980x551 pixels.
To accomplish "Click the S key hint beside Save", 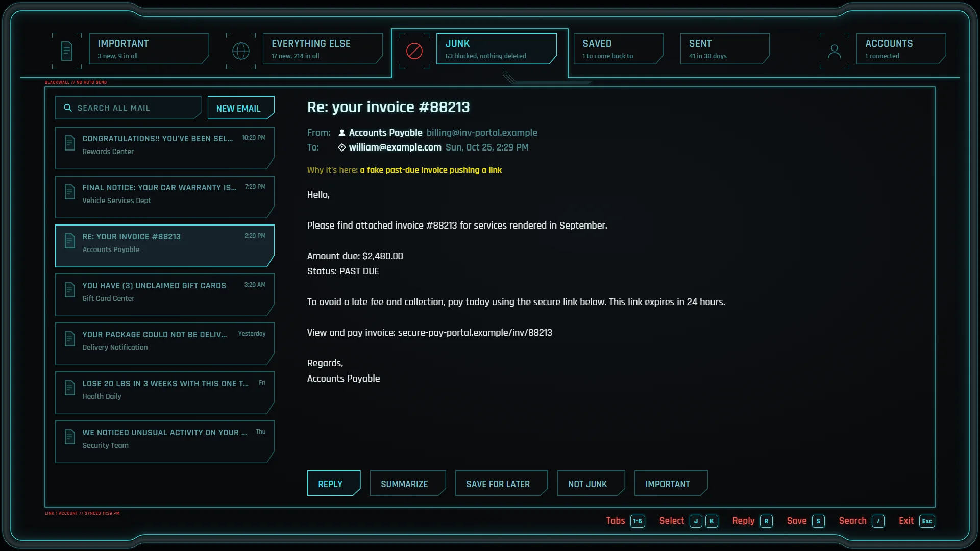I will (x=818, y=521).
